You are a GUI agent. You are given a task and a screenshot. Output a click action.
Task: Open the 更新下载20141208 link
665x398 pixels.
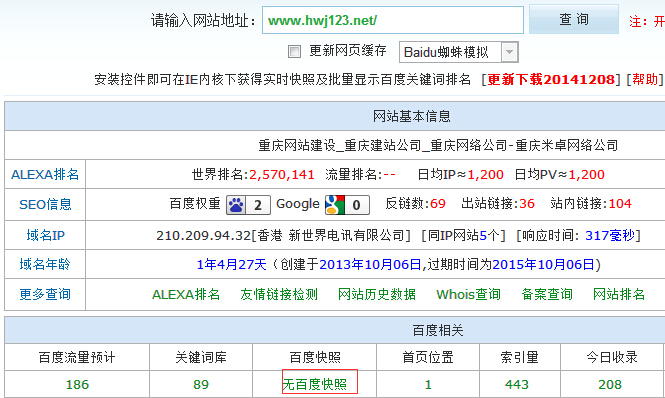pyautogui.click(x=551, y=79)
